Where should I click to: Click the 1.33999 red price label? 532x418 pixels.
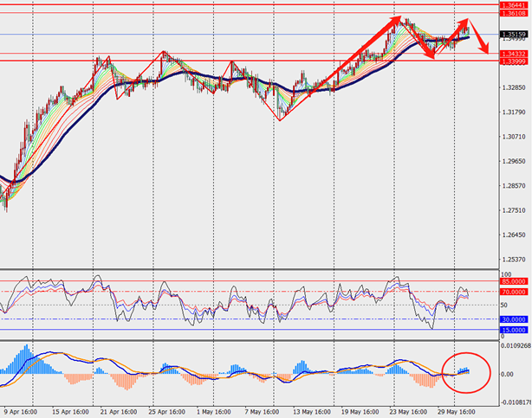[x=513, y=61]
